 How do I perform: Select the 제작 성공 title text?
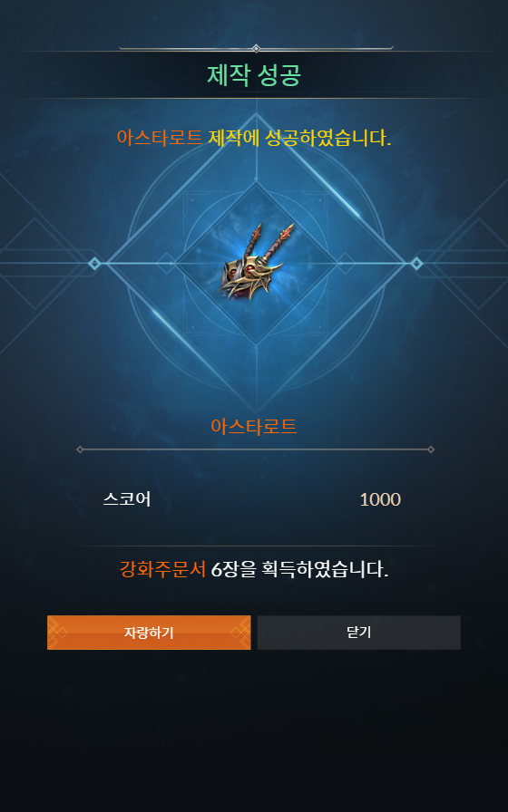coord(254,75)
